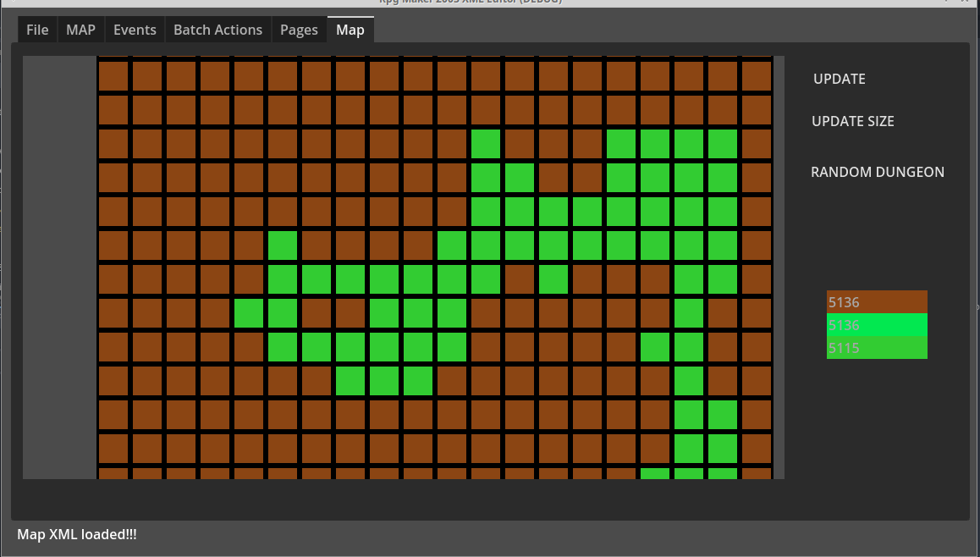Pick the bright green 5136 swatch
Viewport: 980px width, 557px height.
pos(877,325)
